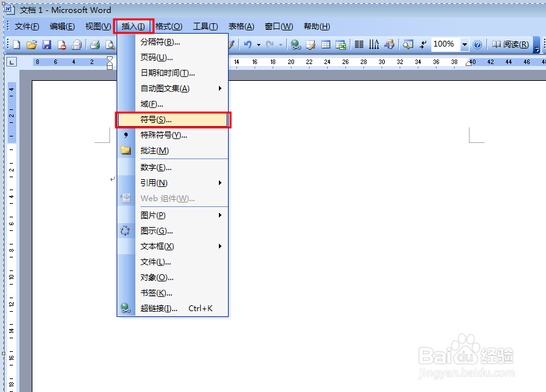The image size is (546, 392).
Task: Click the horizontal ruler above the document
Action: pos(356,62)
